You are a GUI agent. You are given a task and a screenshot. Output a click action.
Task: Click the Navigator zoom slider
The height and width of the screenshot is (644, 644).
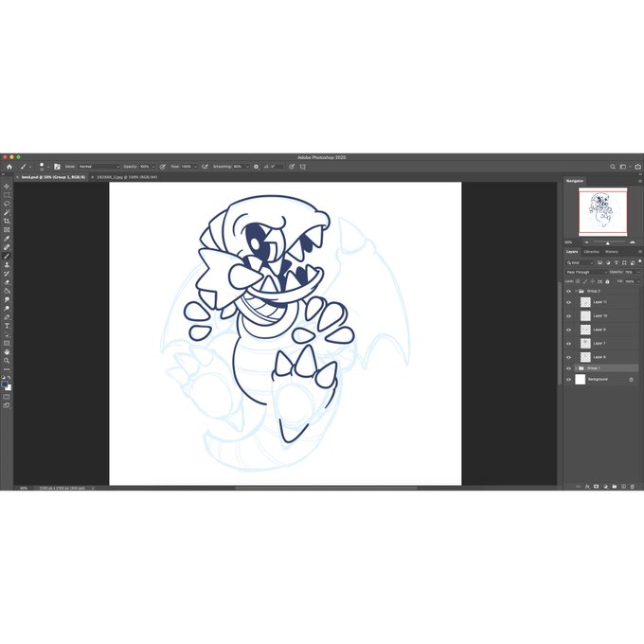[x=608, y=242]
